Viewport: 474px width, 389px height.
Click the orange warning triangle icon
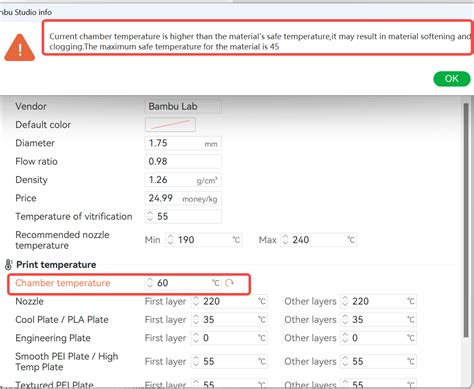click(20, 48)
